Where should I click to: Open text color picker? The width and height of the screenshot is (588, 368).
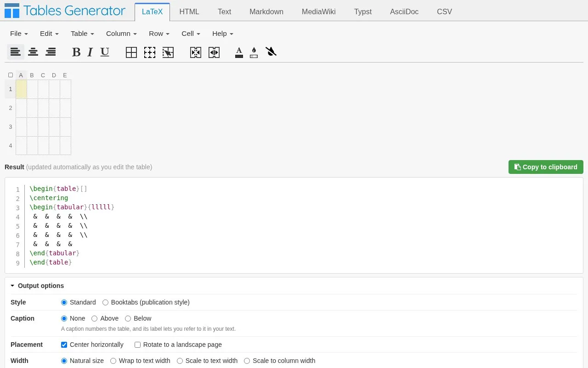pyautogui.click(x=239, y=52)
